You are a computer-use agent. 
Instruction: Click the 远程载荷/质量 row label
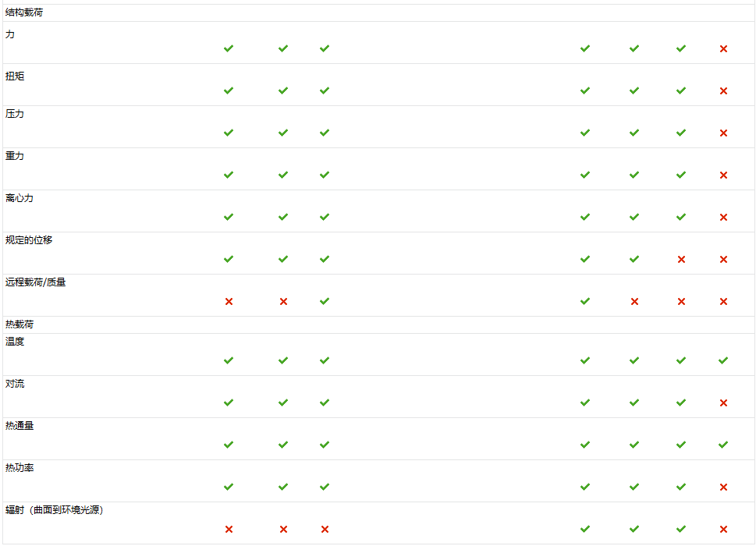(x=35, y=282)
